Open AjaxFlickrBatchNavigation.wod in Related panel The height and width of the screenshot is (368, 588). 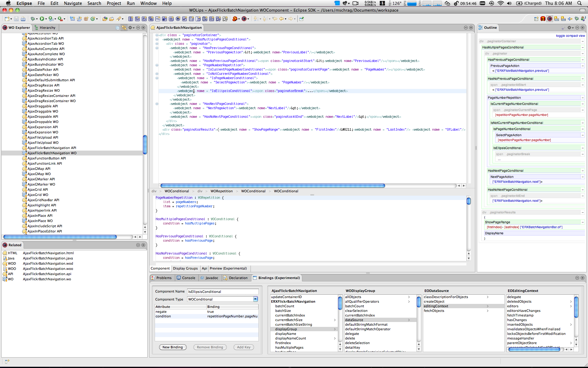48,263
